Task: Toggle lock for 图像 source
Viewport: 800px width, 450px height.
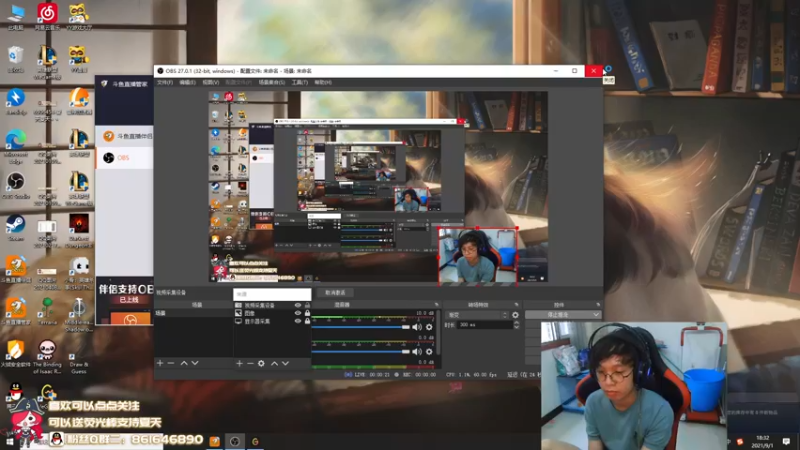Action: click(307, 313)
